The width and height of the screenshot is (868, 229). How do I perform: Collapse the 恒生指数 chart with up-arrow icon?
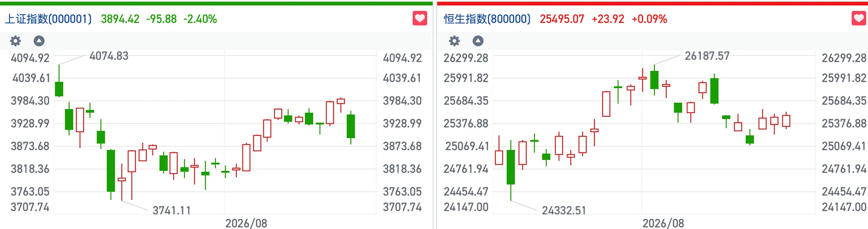(478, 41)
